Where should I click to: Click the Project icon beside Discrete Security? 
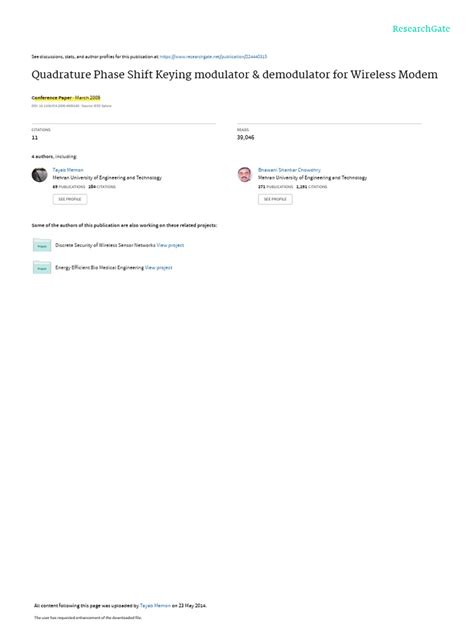pyautogui.click(x=42, y=245)
